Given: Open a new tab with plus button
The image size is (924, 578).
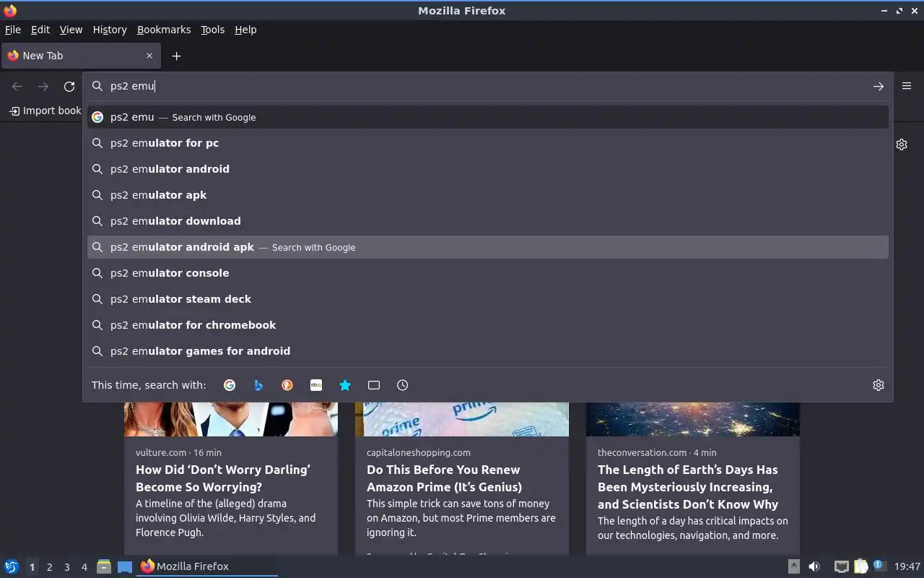Looking at the screenshot, I should click(x=176, y=56).
